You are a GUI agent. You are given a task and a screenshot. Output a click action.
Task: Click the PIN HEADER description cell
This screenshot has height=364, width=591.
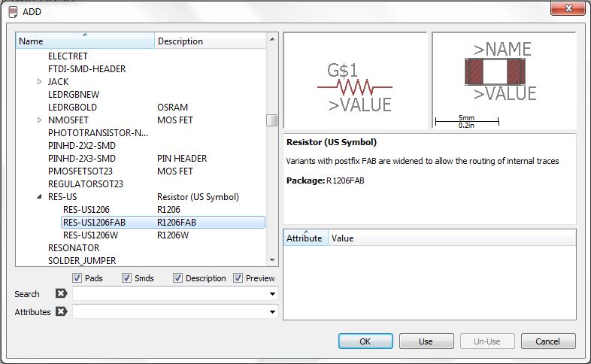coord(182,159)
